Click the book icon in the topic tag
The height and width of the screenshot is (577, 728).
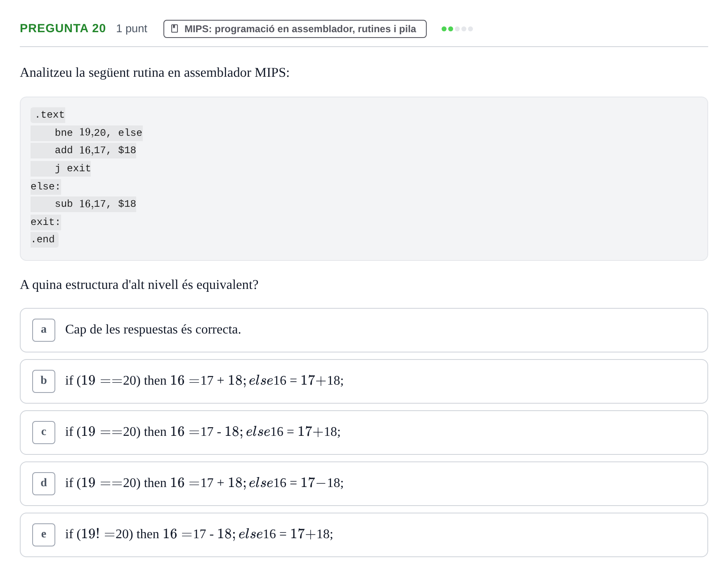(x=175, y=29)
